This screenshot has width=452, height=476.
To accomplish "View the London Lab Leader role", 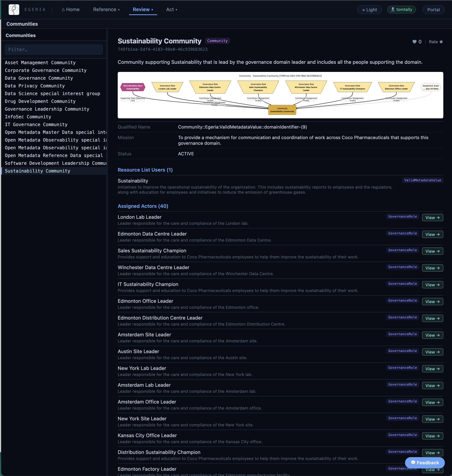I will click(x=433, y=218).
